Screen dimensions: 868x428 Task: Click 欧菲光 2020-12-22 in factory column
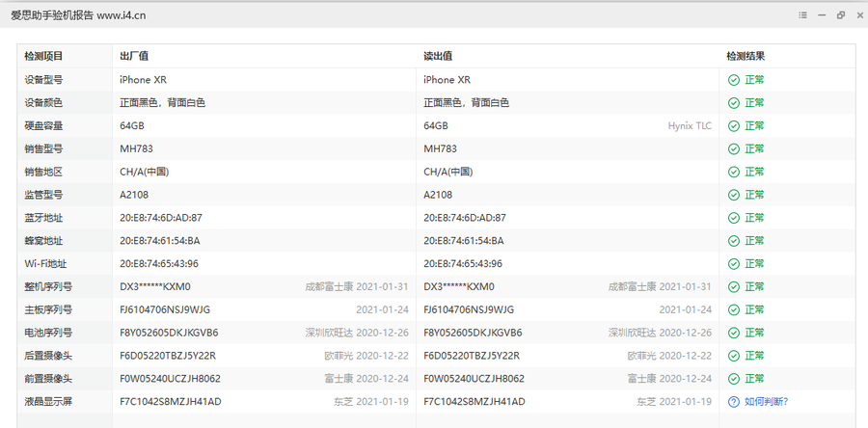pyautogui.click(x=366, y=356)
